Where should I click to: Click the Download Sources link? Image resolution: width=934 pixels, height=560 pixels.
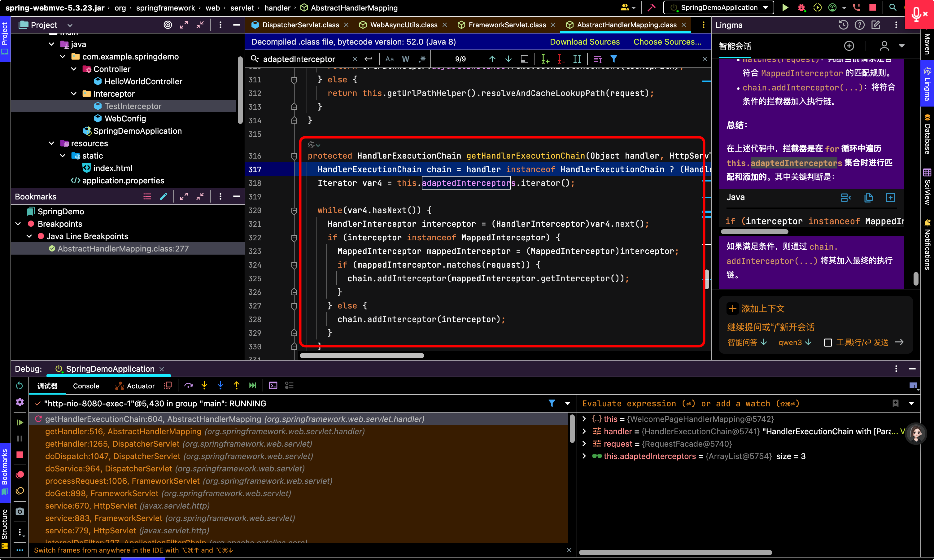point(585,42)
